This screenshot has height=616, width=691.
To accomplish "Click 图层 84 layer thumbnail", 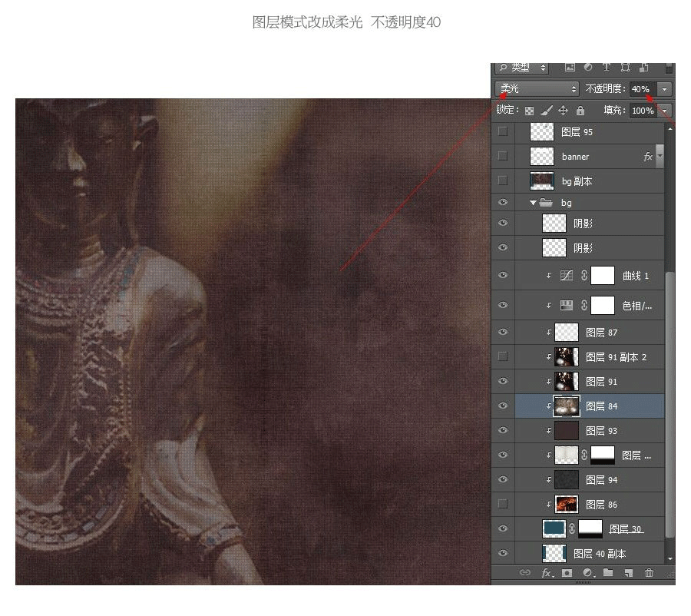I will coord(567,406).
